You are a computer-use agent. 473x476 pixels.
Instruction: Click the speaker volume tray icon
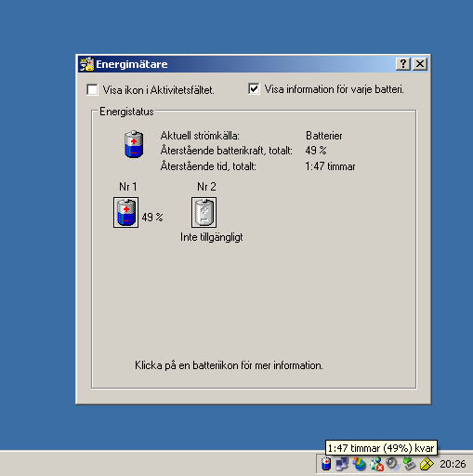point(393,464)
